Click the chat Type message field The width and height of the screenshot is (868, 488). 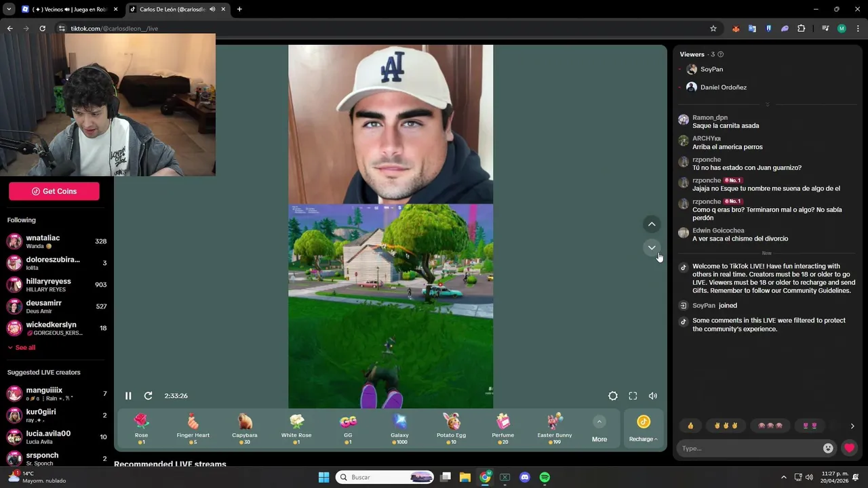point(749,448)
